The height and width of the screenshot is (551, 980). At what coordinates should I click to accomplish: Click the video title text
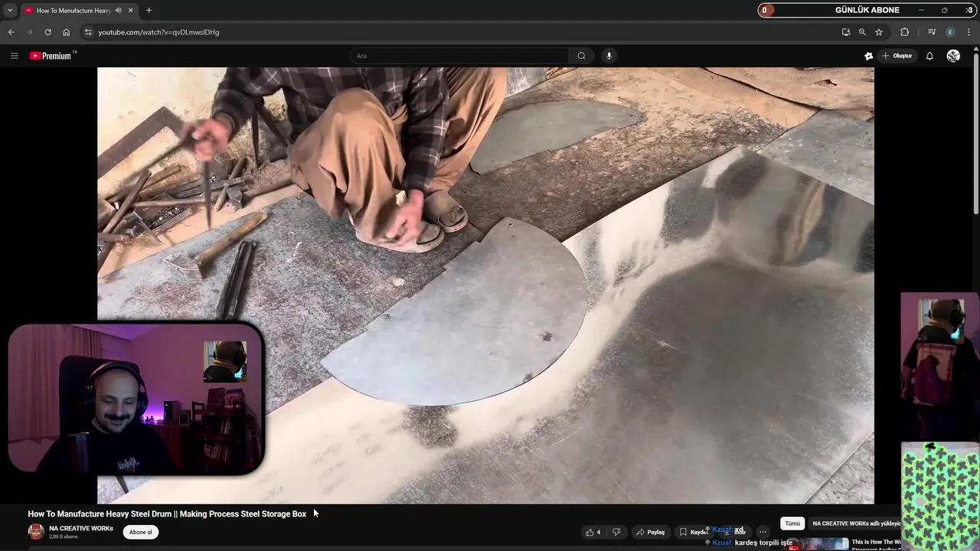(x=167, y=514)
